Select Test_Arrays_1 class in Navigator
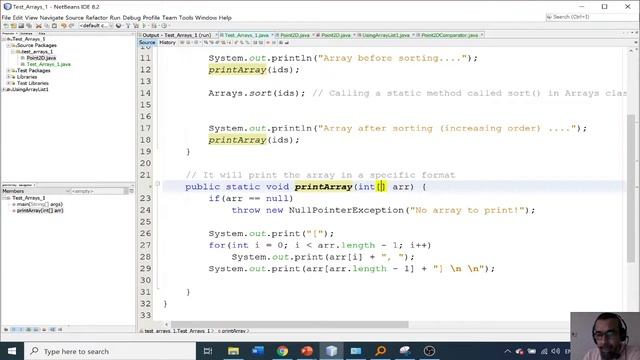 (29, 198)
